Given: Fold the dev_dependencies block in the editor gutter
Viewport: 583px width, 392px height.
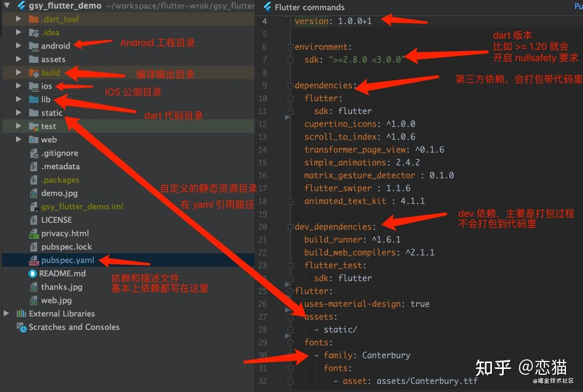Looking at the screenshot, I should tap(290, 227).
